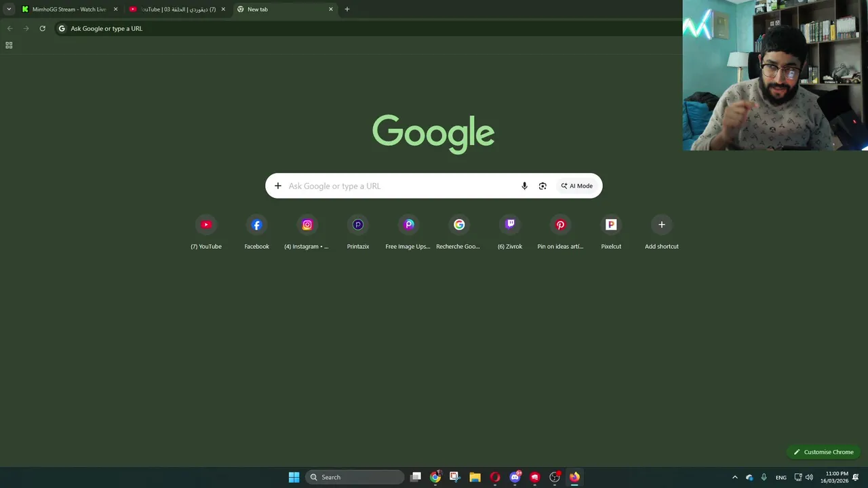The image size is (868, 488).
Task: Open Task View on the taskbar
Action: (x=416, y=477)
